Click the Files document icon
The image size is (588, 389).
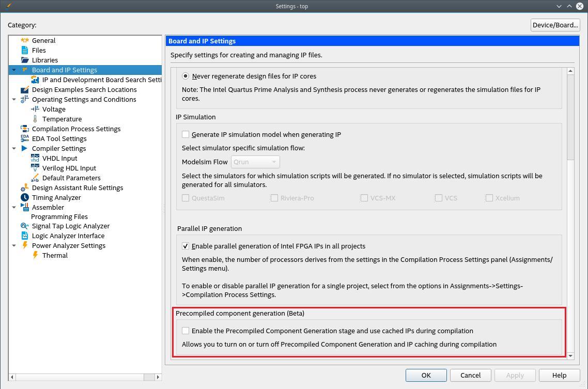[x=25, y=50]
